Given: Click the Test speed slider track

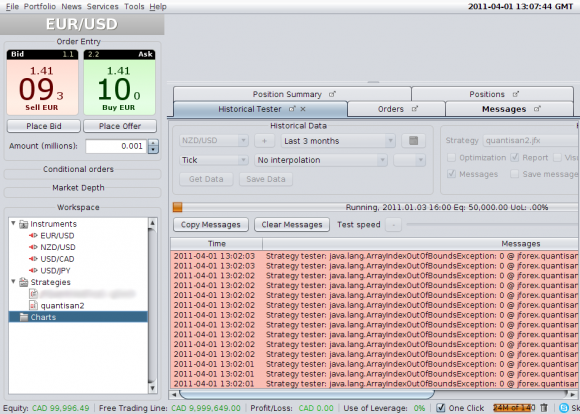Looking at the screenshot, I should coord(492,224).
